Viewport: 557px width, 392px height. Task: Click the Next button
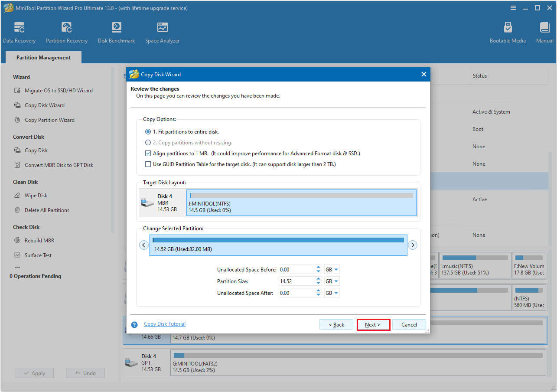click(373, 324)
